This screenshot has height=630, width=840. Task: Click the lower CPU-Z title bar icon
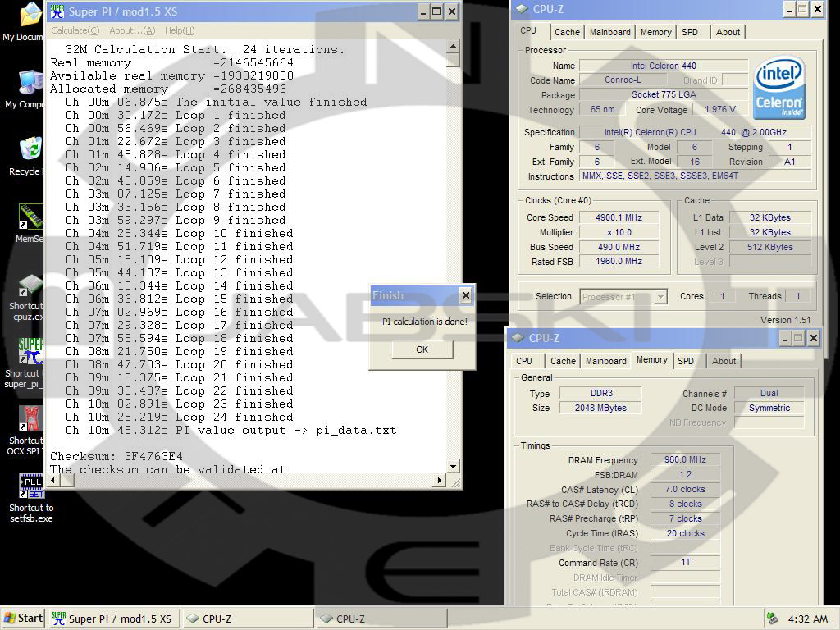[x=518, y=338]
